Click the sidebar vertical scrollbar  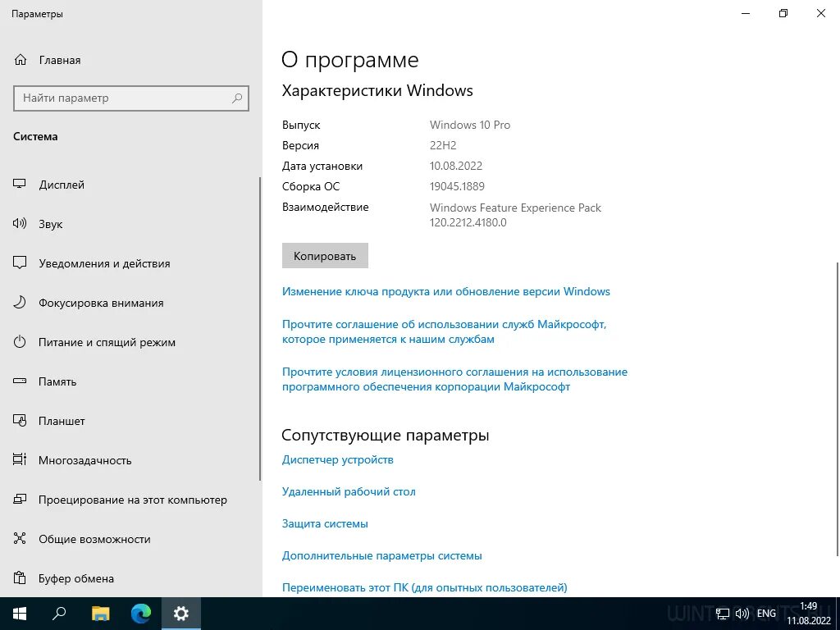coord(260,329)
